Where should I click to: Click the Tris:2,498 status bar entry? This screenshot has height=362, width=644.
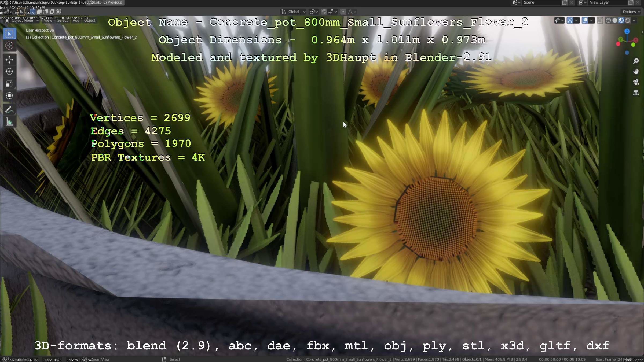click(x=451, y=359)
